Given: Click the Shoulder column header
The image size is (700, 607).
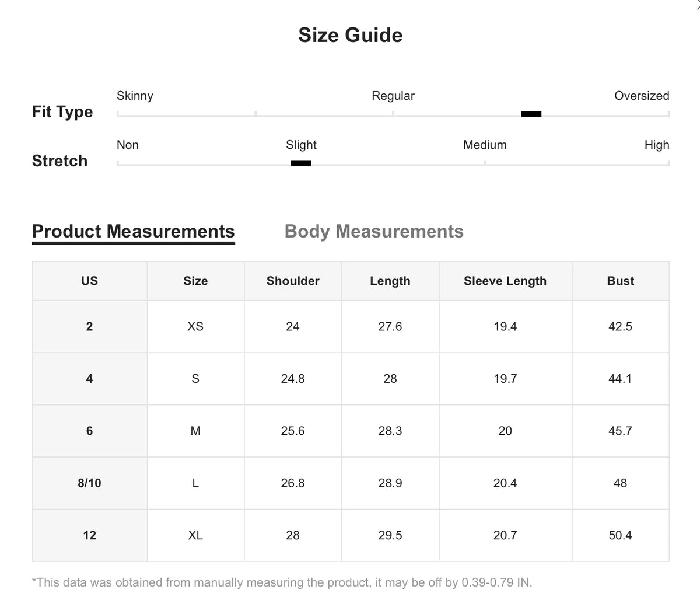Looking at the screenshot, I should (293, 281).
